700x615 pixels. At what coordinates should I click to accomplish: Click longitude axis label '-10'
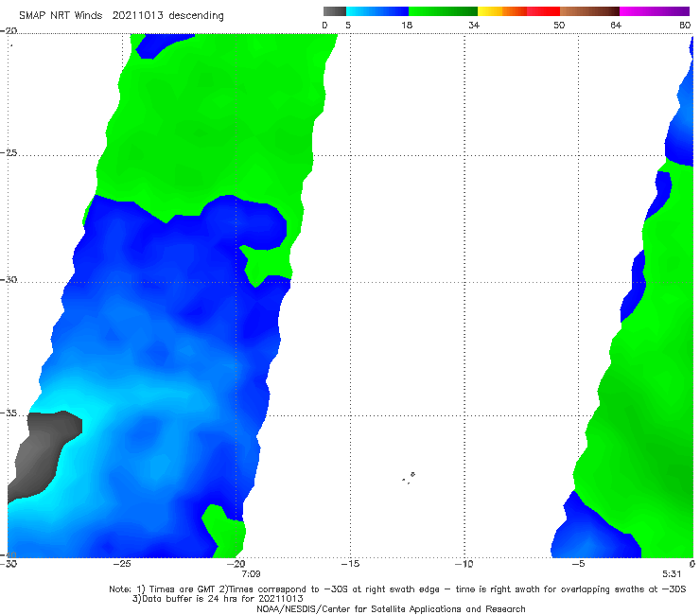[464, 564]
